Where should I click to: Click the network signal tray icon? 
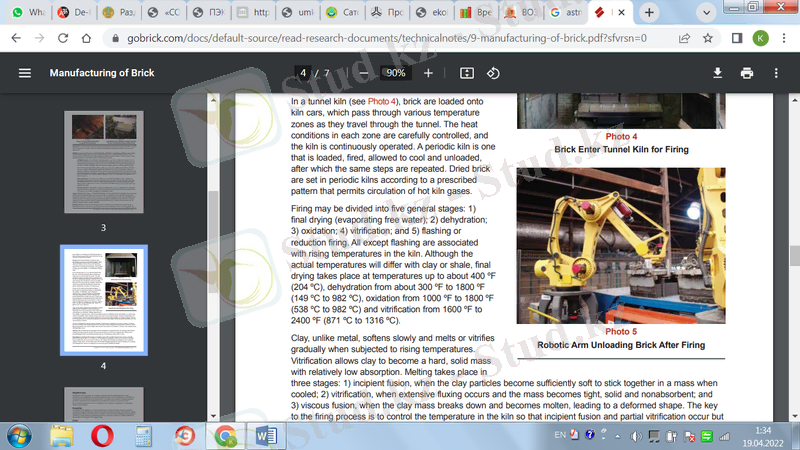coord(725,436)
